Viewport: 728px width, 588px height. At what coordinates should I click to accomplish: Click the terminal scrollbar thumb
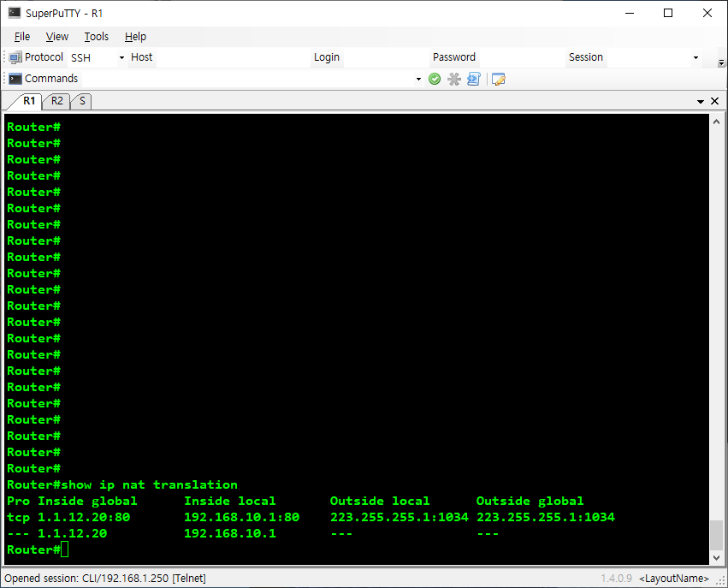[x=716, y=535]
